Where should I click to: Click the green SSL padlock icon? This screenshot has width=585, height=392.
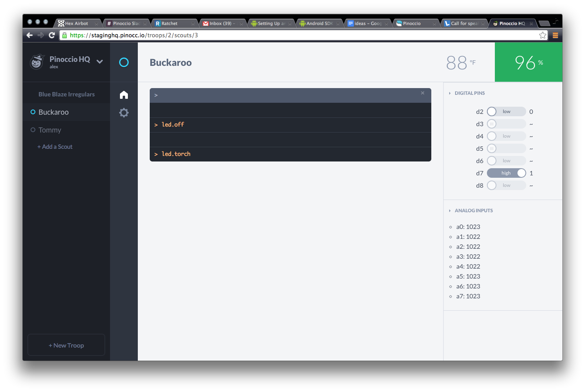tap(64, 35)
